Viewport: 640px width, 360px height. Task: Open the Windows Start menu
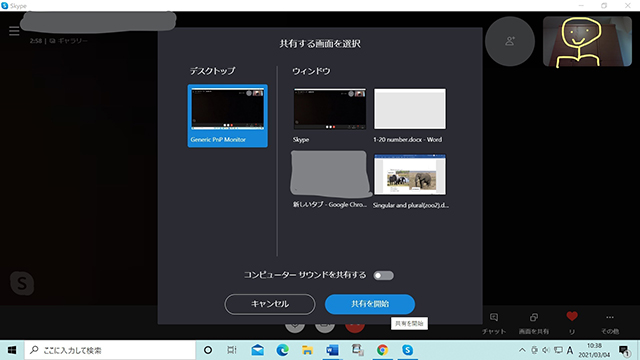(x=12, y=350)
